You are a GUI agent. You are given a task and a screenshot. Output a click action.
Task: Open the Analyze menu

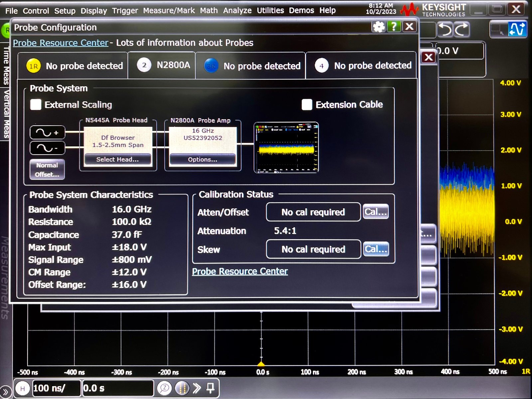tap(237, 11)
